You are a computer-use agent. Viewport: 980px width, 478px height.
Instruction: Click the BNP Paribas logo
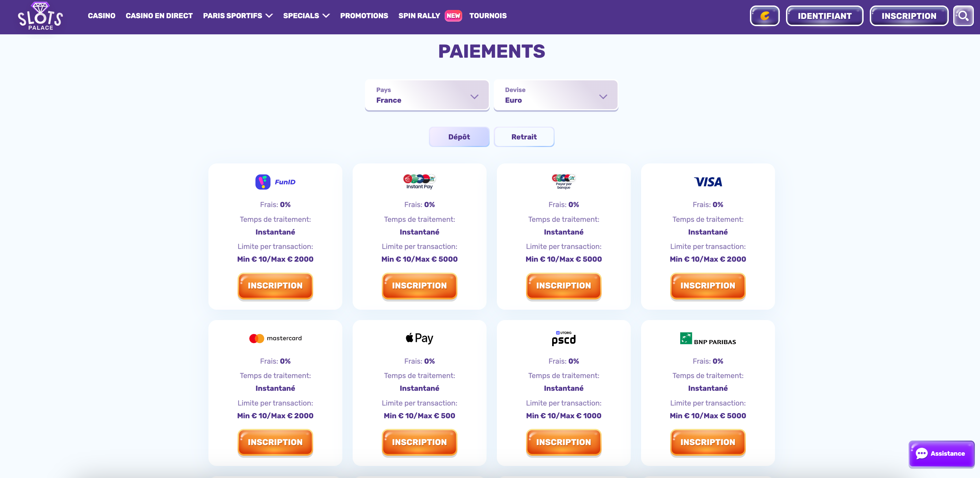[708, 338]
